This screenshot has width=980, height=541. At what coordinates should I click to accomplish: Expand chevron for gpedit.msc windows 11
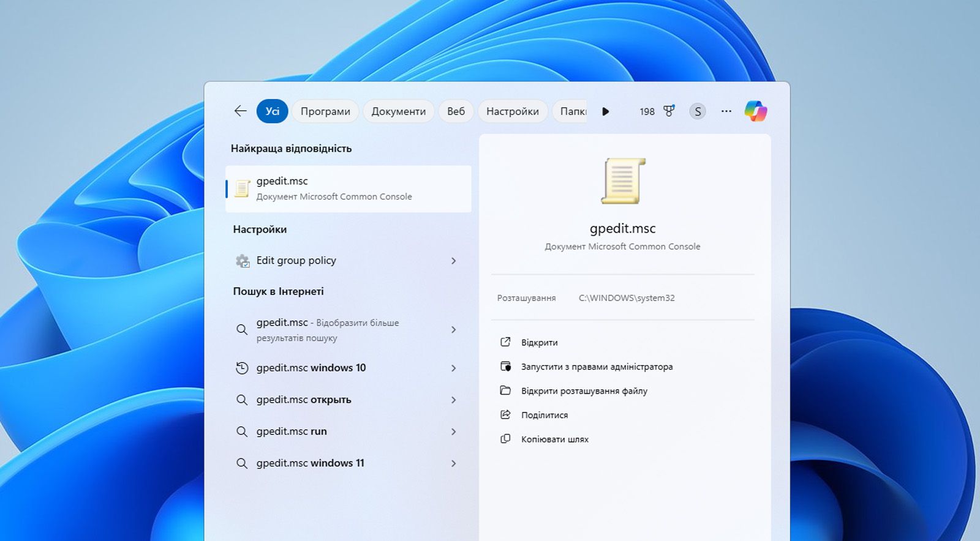(x=453, y=463)
